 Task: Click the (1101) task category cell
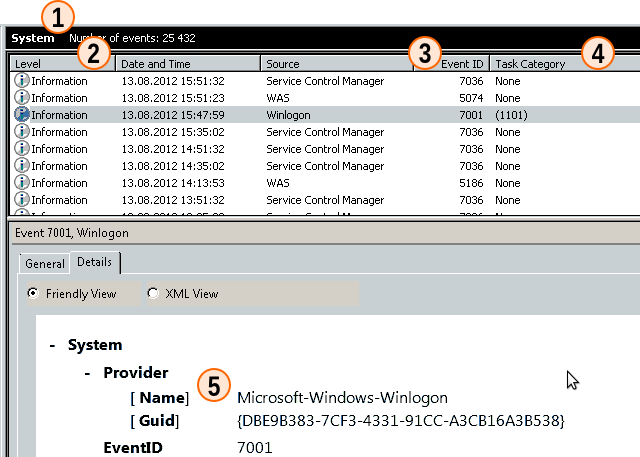511,115
